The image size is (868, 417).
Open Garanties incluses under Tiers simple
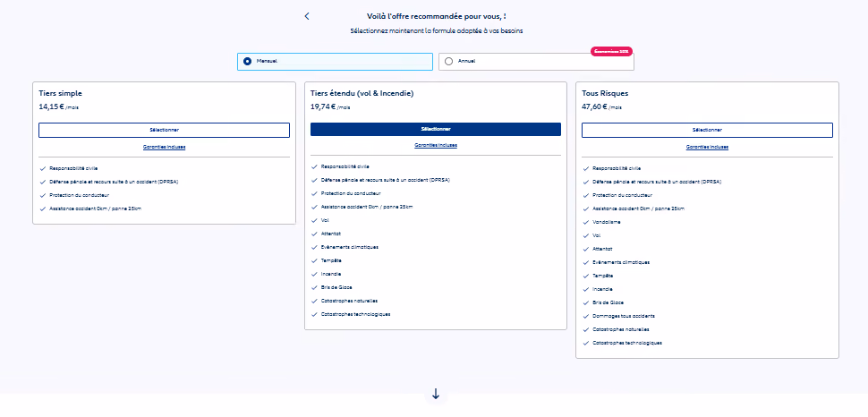point(164,147)
